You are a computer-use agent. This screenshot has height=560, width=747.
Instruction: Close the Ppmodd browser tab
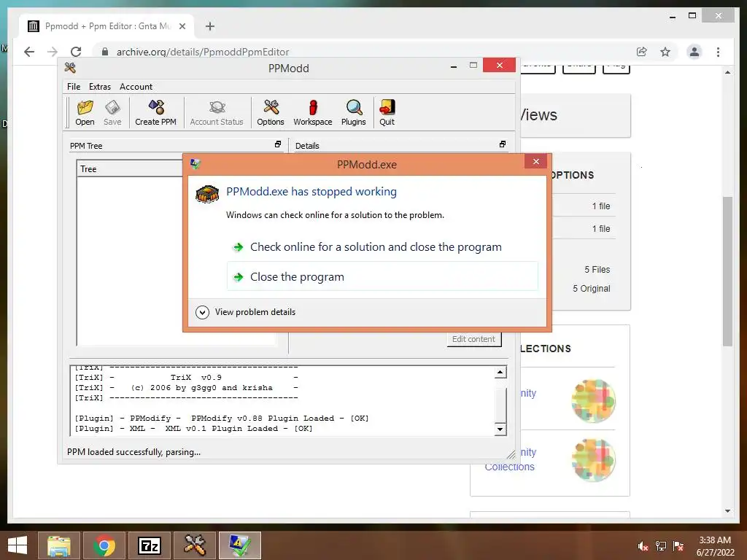tap(182, 26)
